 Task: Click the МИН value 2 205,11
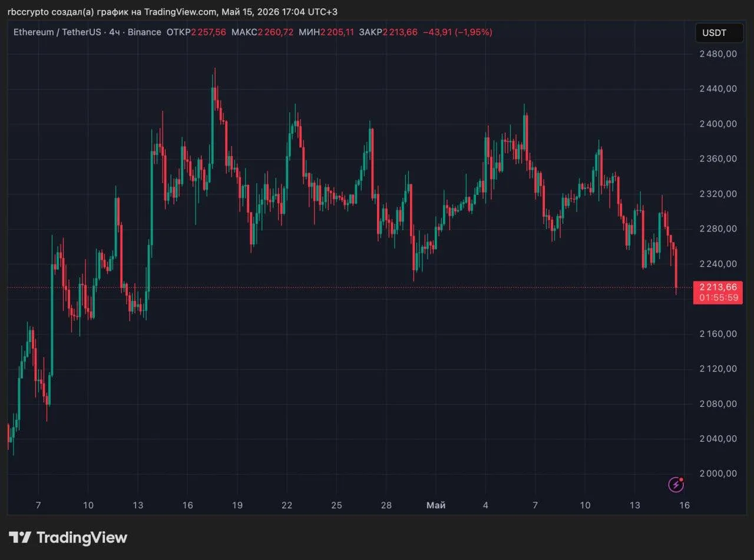pos(337,32)
